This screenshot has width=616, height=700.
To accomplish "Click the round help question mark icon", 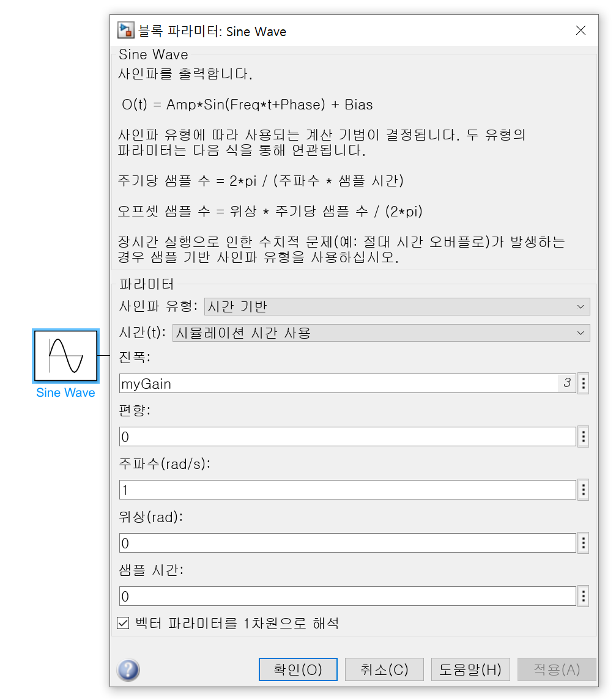I will click(x=128, y=670).
